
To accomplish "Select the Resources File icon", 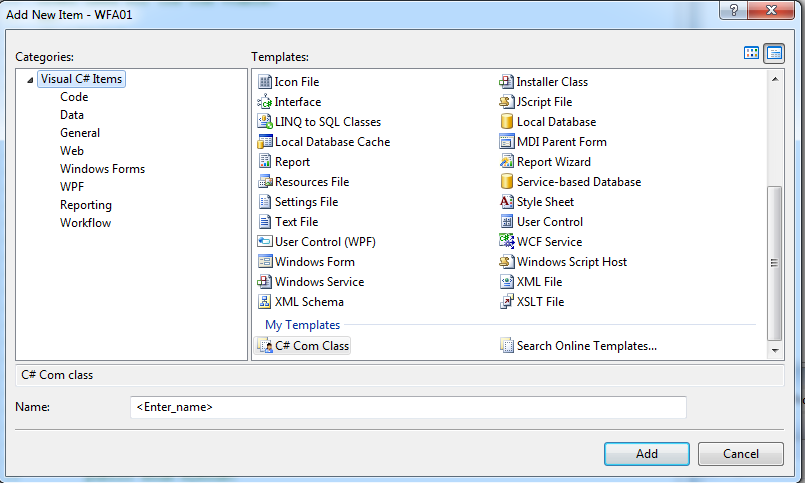I will [x=264, y=182].
